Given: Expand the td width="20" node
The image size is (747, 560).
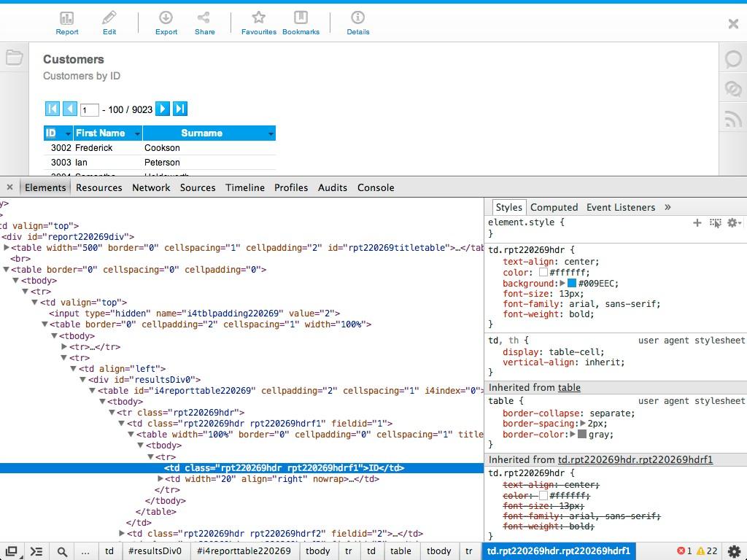Looking at the screenshot, I should pos(160,478).
